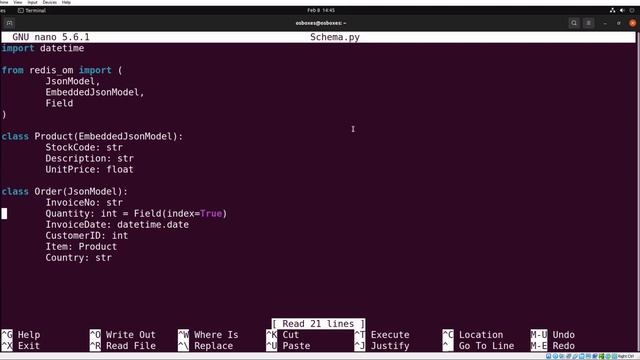Open the volume icon in top bar
Image resolution: width=640 pixels, height=360 pixels.
622,10
